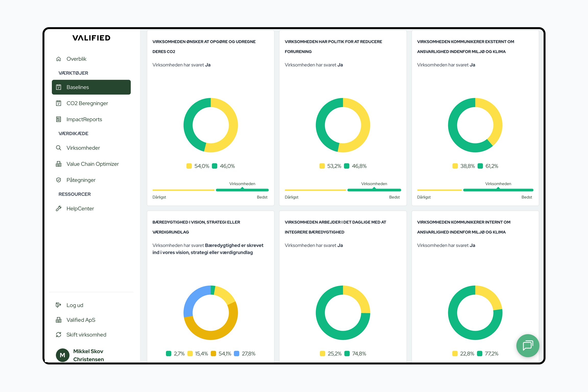The width and height of the screenshot is (588, 392).
Task: Click the CO2 Beregninger clipboard icon
Action: (58, 103)
